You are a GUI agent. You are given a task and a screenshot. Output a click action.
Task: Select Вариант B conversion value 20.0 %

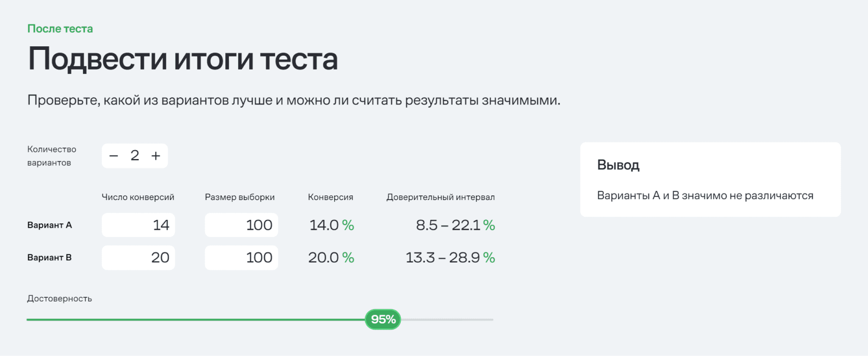tap(331, 257)
